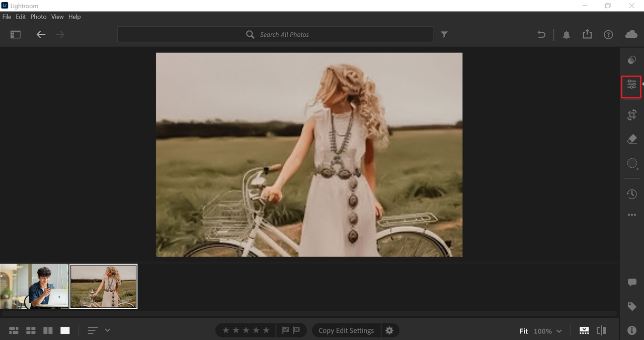Viewport: 644px width, 340px height.
Task: Open the search filter funnel
Action: click(444, 34)
